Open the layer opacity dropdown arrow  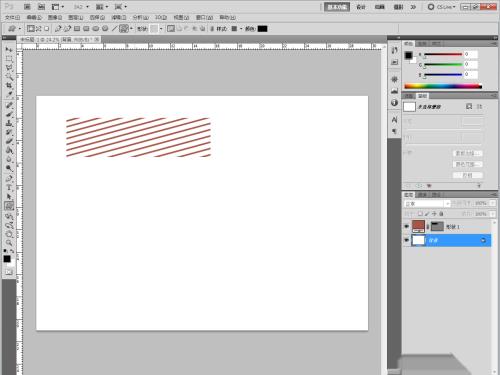(x=493, y=203)
